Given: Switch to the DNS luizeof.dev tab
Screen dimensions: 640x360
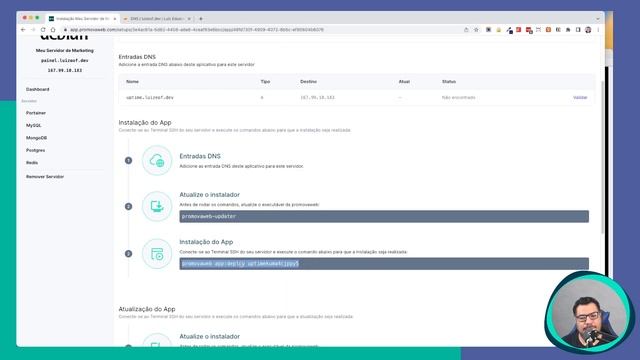Looking at the screenshot, I should (157, 19).
